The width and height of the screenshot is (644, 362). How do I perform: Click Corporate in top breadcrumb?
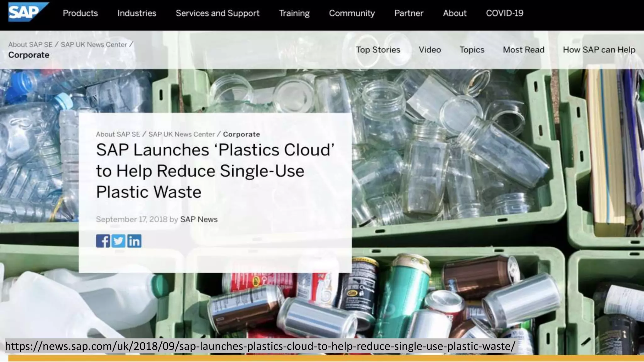pos(29,55)
